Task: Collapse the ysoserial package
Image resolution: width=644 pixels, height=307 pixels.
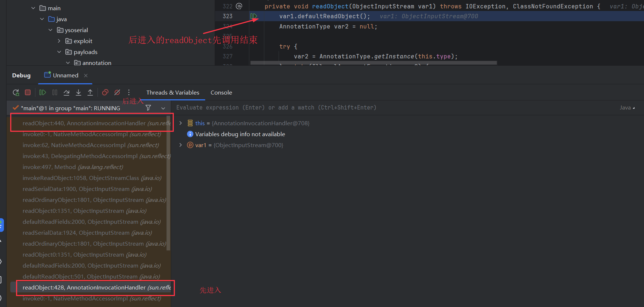Action: (50, 30)
